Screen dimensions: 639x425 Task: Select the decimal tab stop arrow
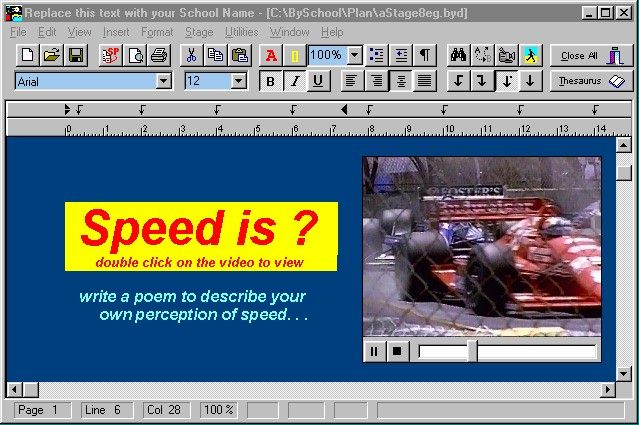(x=507, y=81)
